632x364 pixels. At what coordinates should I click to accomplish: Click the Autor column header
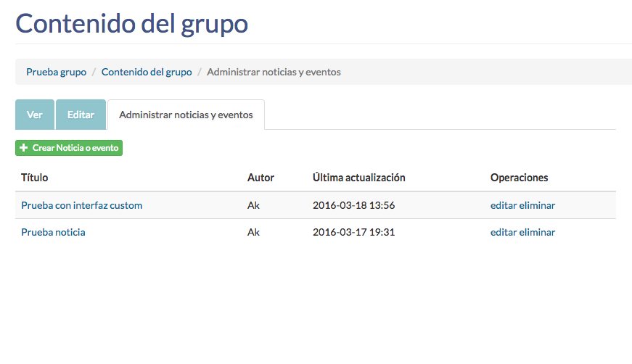260,178
